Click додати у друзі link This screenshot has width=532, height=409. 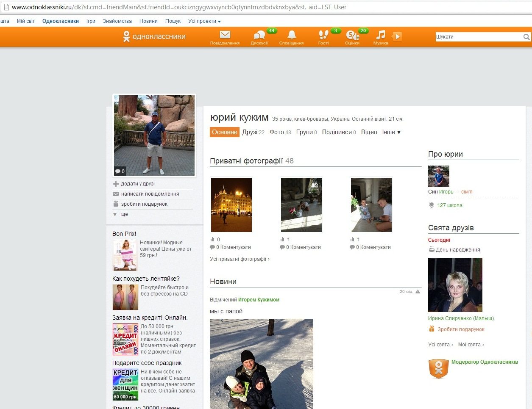138,184
